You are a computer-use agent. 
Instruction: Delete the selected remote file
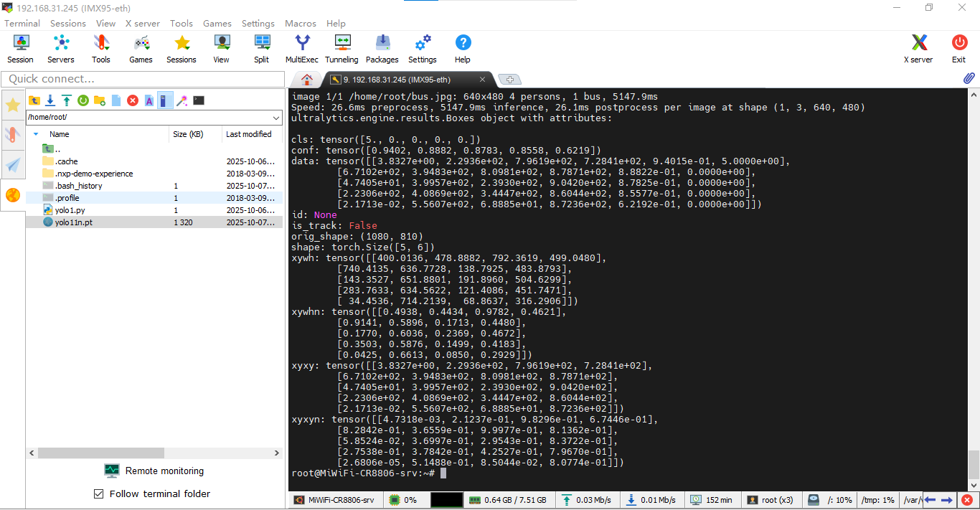tap(133, 100)
